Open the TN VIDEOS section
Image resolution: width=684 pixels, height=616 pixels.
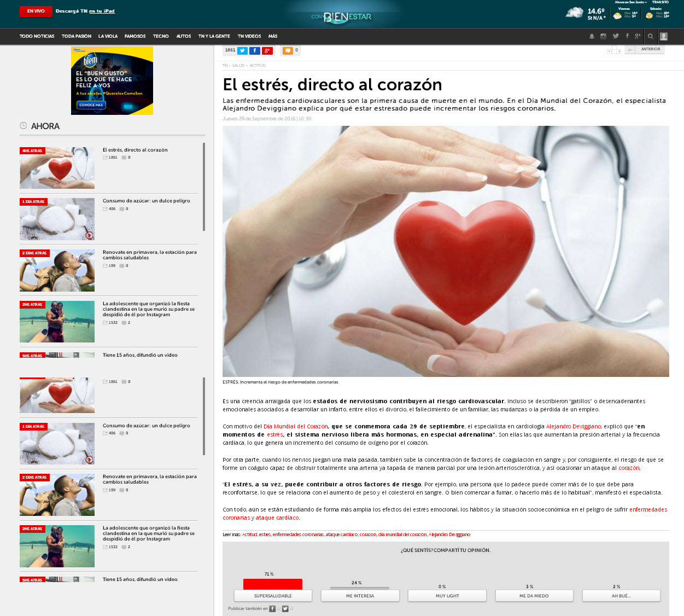249,37
